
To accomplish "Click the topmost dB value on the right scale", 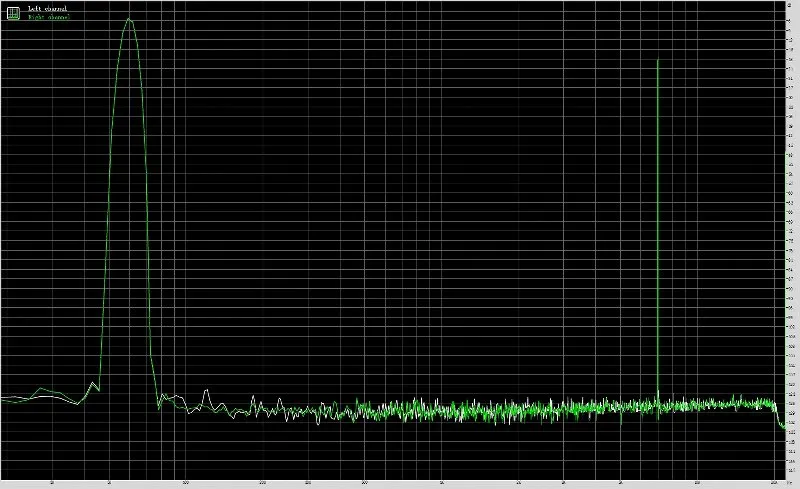I will [790, 5].
